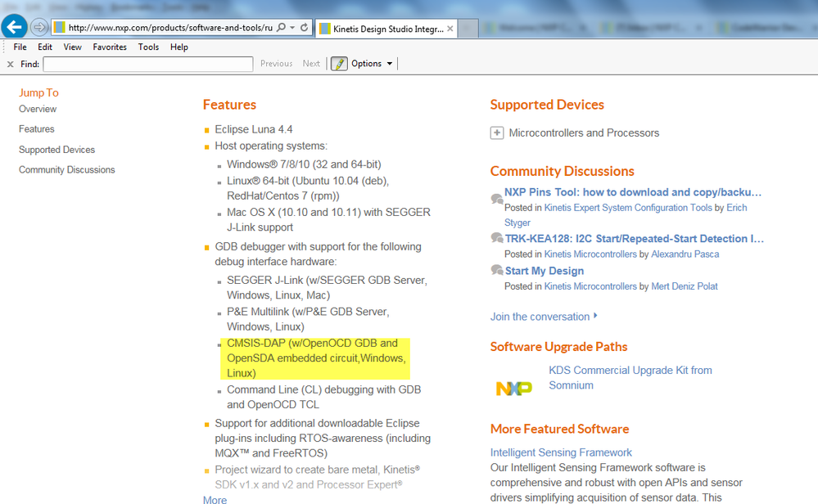Image resolution: width=818 pixels, height=504 pixels.
Task: Open KDS Commercial Upgrade Kit from Somnium
Action: click(x=630, y=378)
